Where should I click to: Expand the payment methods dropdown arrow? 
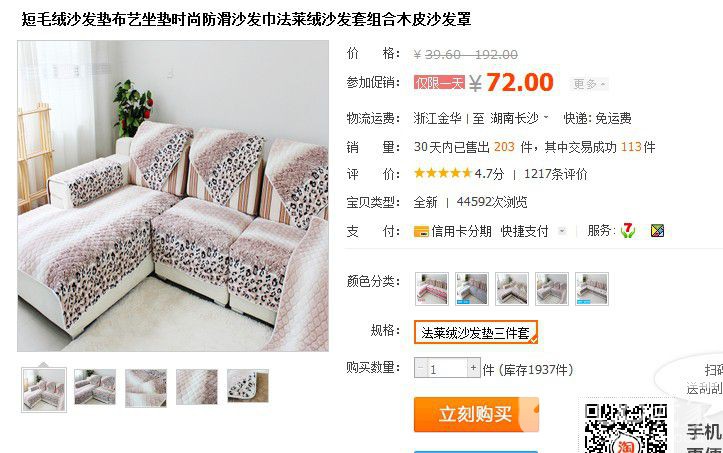[x=562, y=231]
